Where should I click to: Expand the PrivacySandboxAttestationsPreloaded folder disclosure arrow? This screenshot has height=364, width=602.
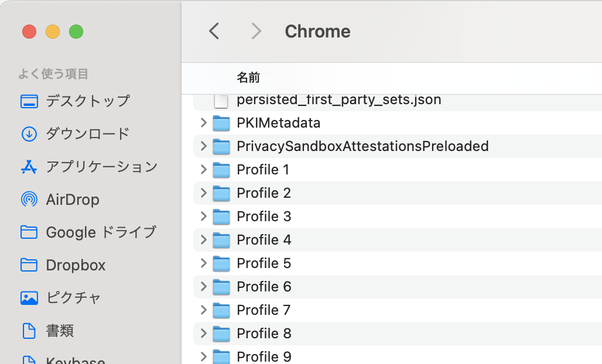click(x=203, y=146)
